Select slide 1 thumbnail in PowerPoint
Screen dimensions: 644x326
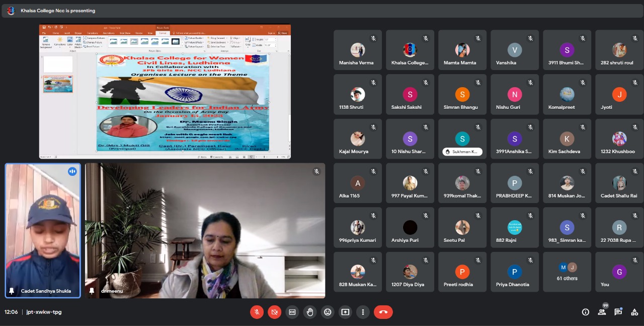[58, 64]
